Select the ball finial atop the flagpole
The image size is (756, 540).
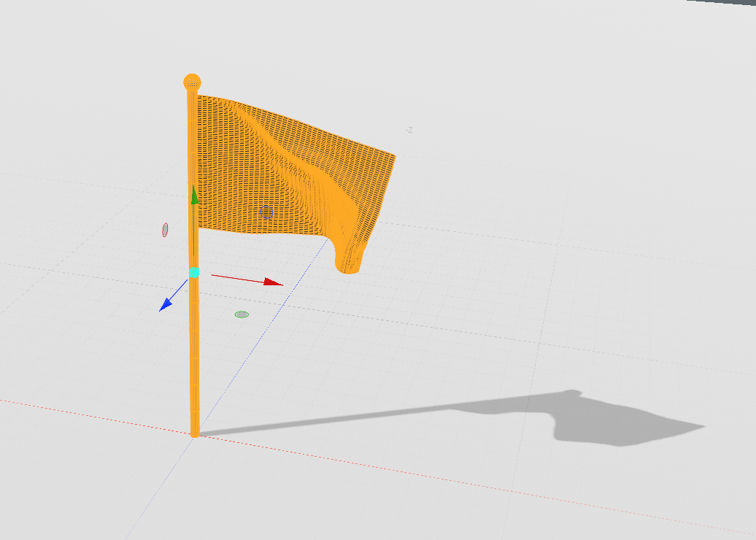192,82
